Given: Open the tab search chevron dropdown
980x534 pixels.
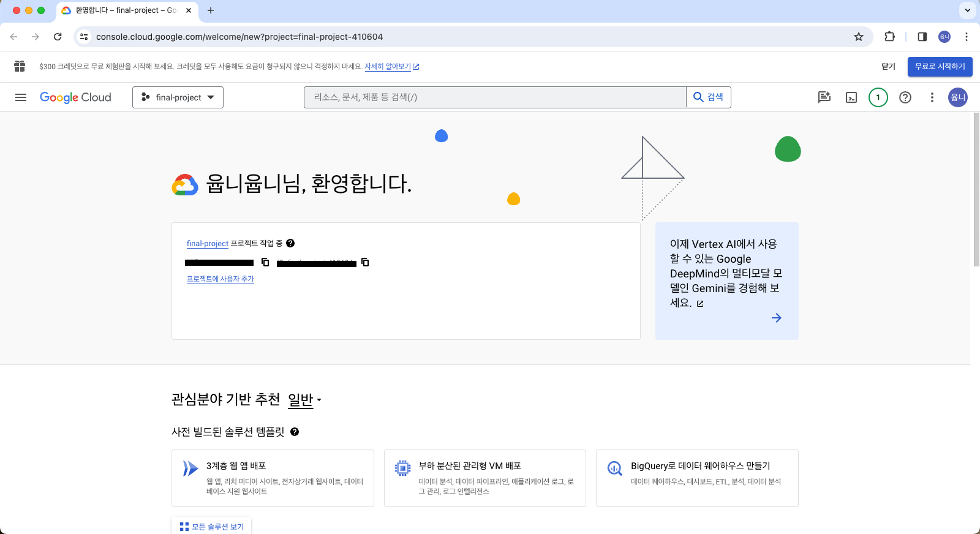Looking at the screenshot, I should (968, 10).
